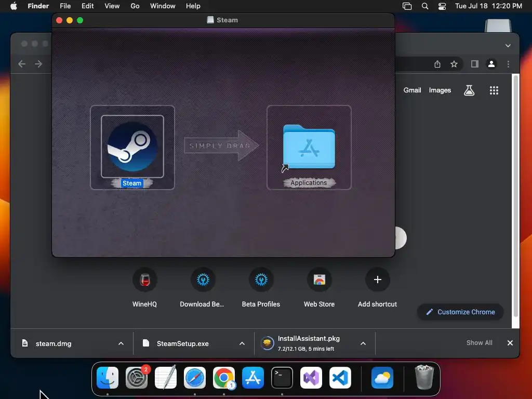The width and height of the screenshot is (532, 399).
Task: Open Chrome side panel icon
Action: 475,64
